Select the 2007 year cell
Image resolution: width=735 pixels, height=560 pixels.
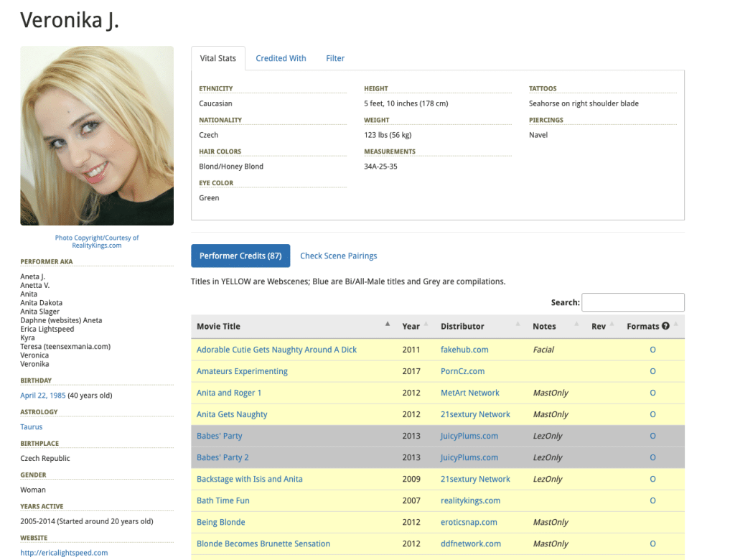[x=411, y=500]
